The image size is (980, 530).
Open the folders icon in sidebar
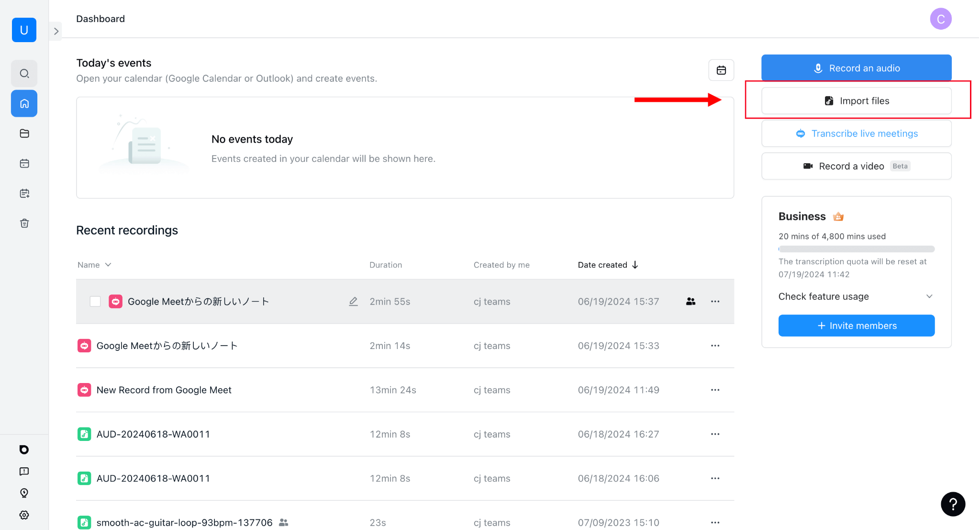(x=24, y=134)
